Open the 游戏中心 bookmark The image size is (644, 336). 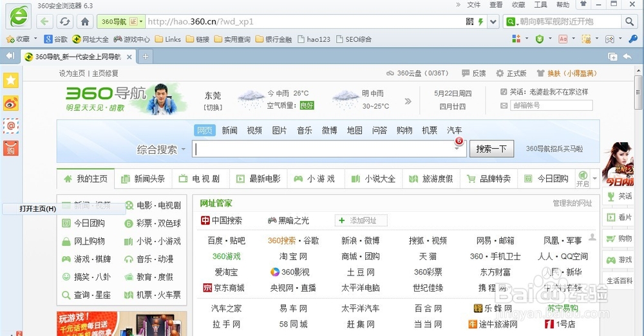(x=131, y=39)
